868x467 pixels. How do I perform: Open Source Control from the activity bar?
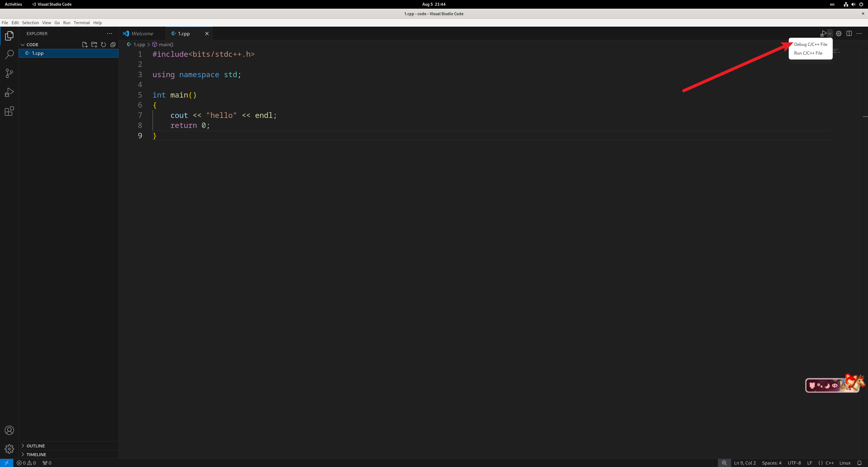click(x=9, y=73)
